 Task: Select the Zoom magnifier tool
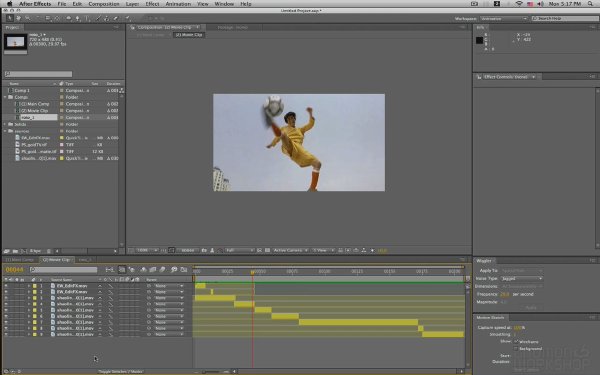click(x=28, y=18)
